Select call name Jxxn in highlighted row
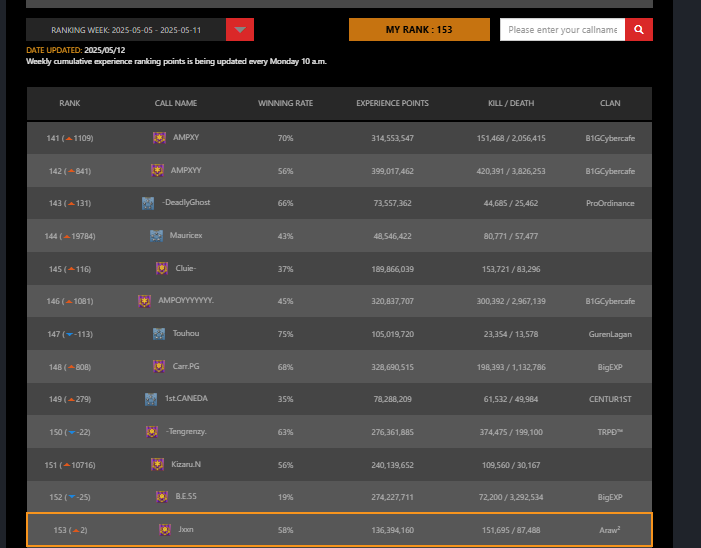701x548 pixels. pyautogui.click(x=186, y=529)
